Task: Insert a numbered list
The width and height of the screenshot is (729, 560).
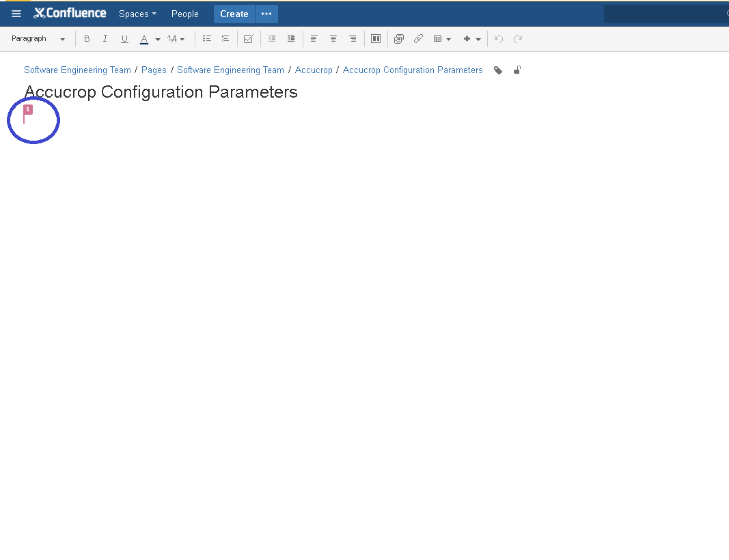Action: pos(225,38)
